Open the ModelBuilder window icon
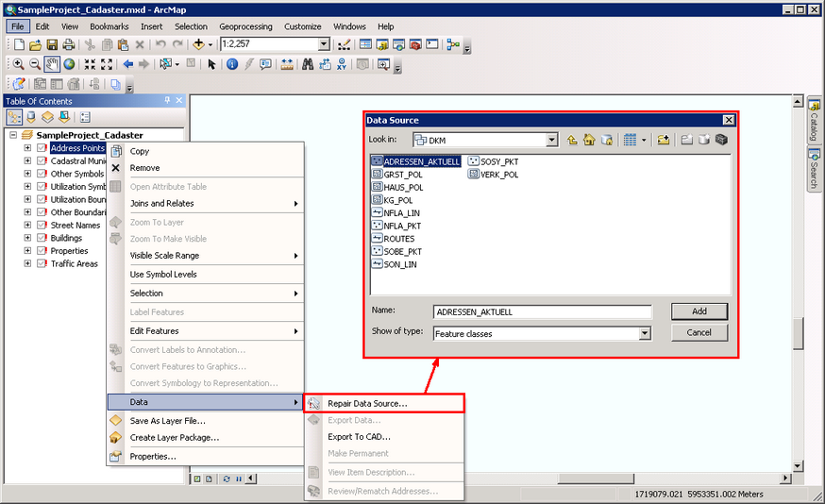Viewport: 825px width, 504px height. 452,44
